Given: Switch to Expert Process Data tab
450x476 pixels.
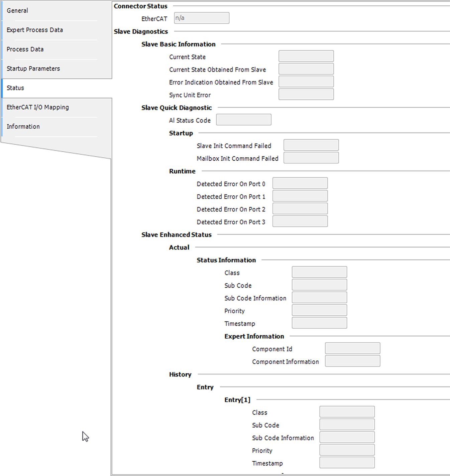Looking at the screenshot, I should coord(35,30).
